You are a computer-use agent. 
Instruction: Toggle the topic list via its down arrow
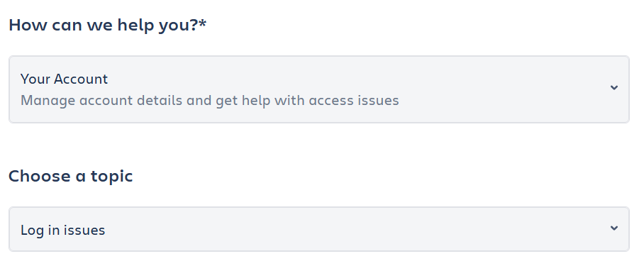coord(614,228)
